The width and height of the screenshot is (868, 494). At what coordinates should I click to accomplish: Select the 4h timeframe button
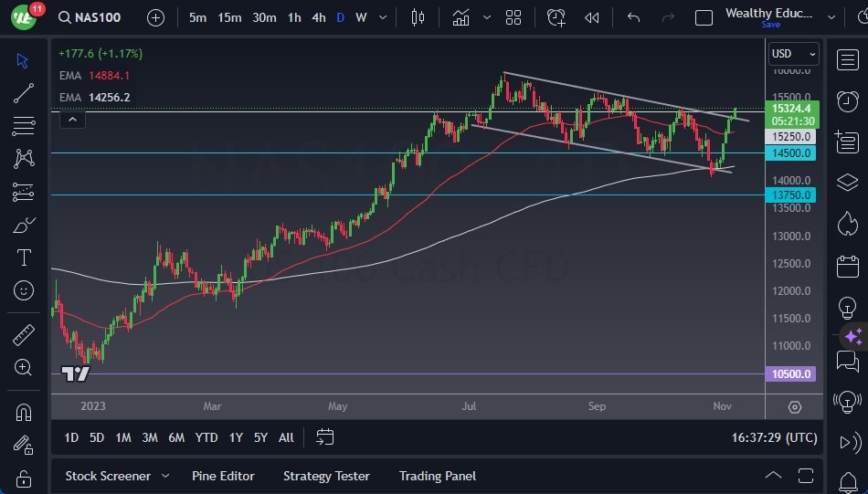318,17
